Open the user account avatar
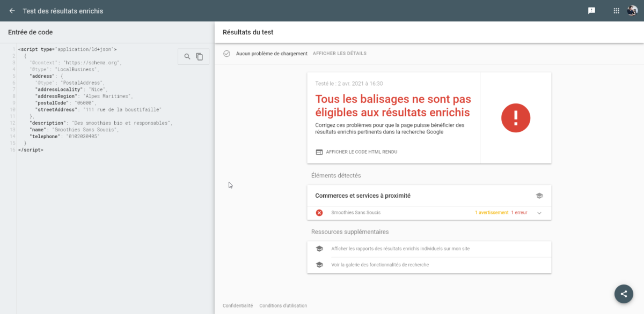This screenshot has width=644, height=314. (632, 11)
